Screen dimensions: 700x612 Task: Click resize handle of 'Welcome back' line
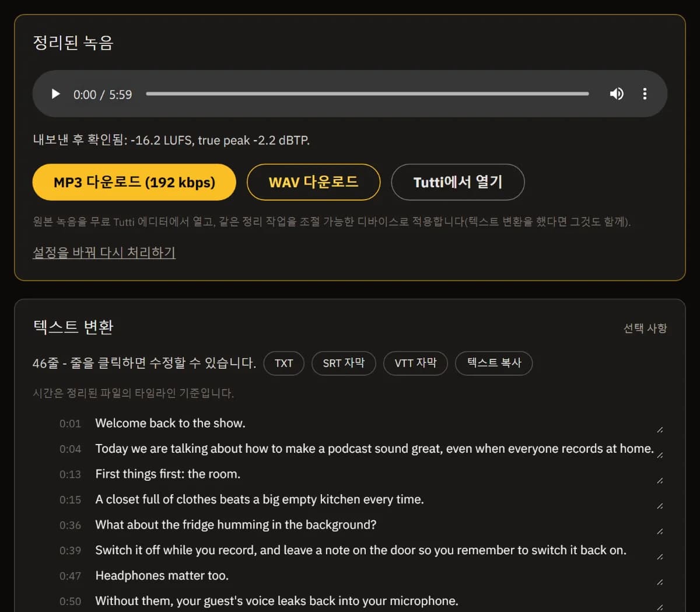tap(660, 430)
